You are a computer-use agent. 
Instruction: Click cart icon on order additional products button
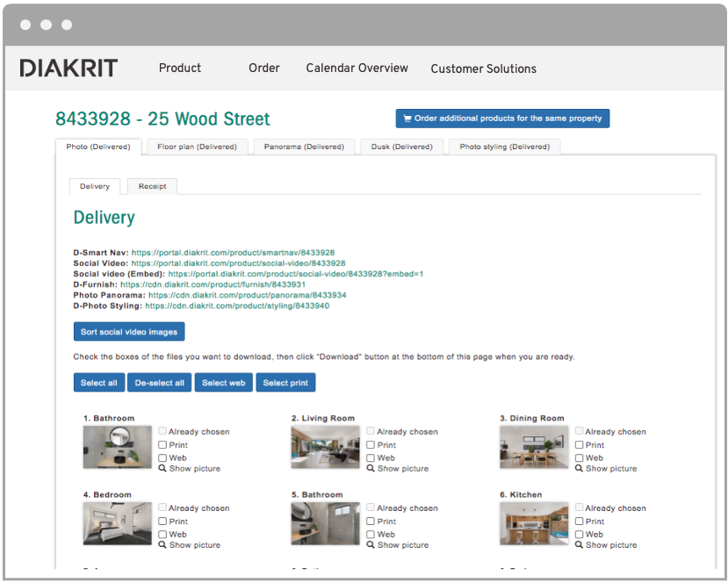[x=407, y=119]
